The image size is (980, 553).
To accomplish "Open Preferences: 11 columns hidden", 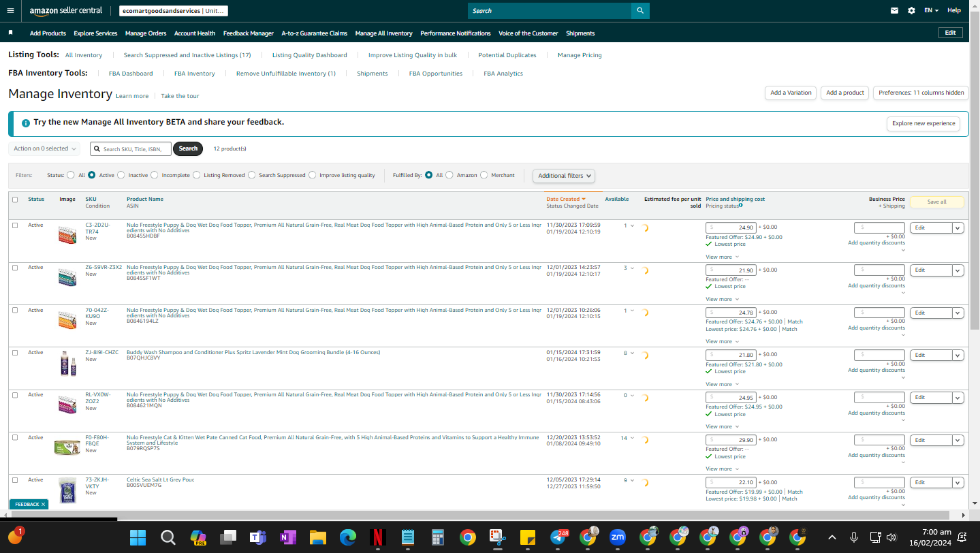I will coord(921,93).
